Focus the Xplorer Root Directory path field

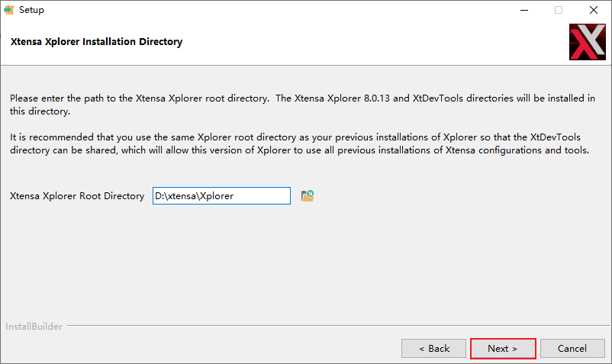pos(221,195)
